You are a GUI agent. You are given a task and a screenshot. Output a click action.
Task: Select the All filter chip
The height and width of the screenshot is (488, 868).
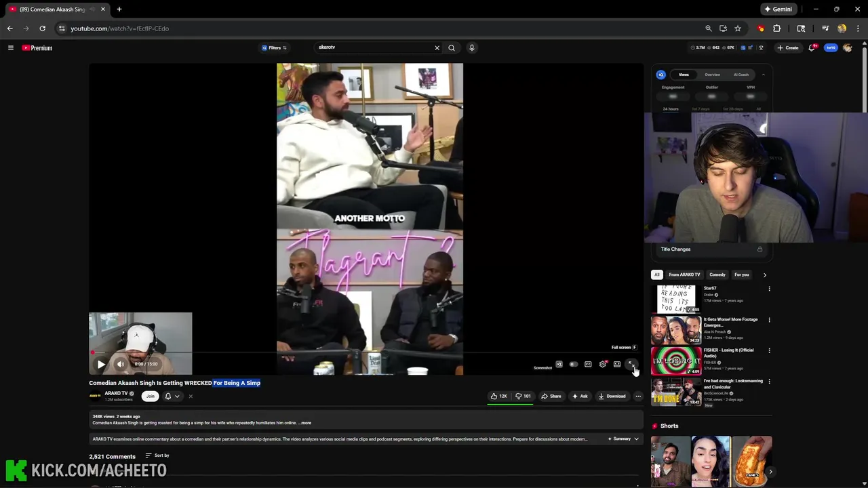[656, 274]
